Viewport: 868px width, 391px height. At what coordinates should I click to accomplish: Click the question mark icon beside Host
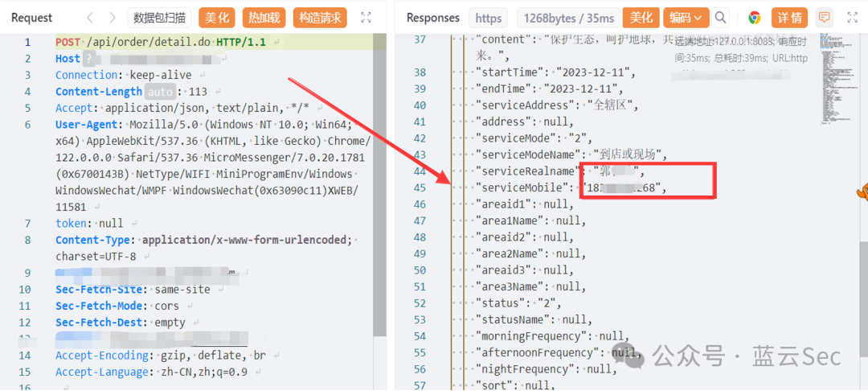88,59
